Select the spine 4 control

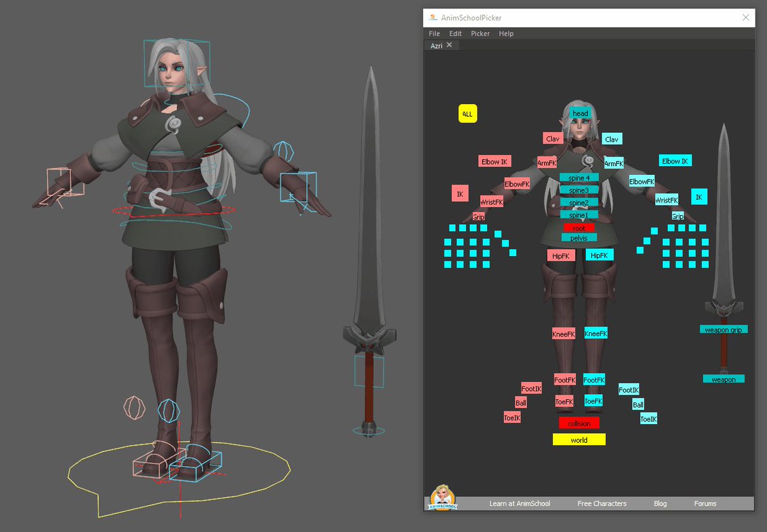[x=579, y=178]
